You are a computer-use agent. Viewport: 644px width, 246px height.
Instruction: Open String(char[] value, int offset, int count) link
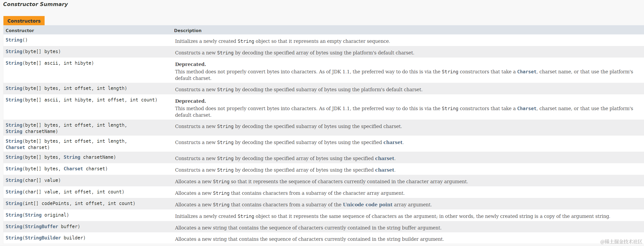(14, 192)
